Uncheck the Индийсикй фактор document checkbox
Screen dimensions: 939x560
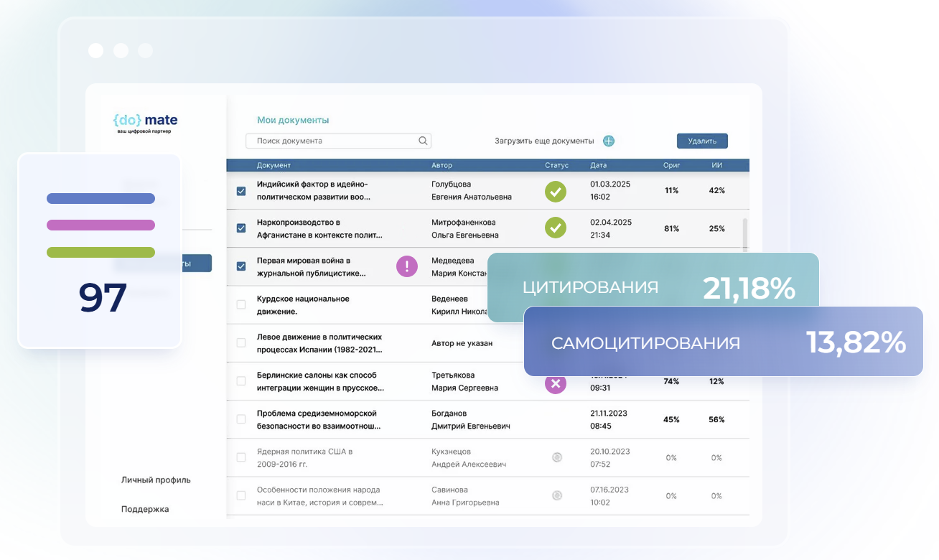point(242,192)
